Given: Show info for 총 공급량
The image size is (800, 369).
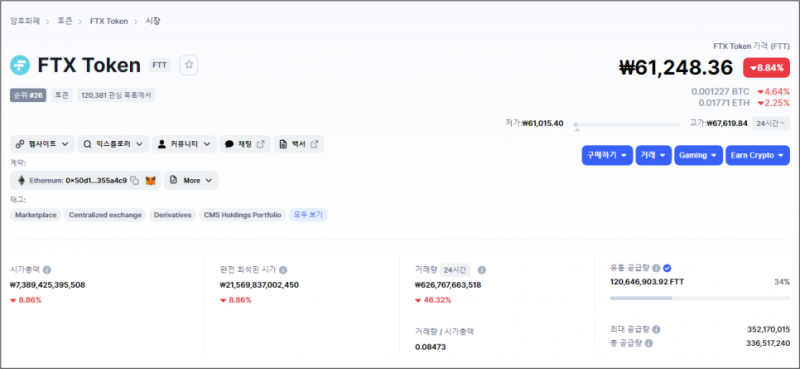Looking at the screenshot, I should pyautogui.click(x=649, y=343).
